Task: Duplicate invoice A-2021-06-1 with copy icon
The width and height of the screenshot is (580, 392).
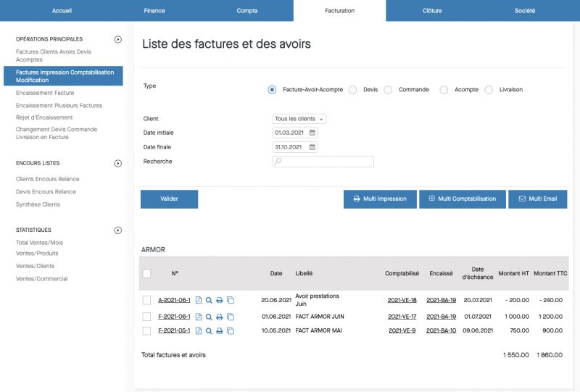Action: pos(231,300)
